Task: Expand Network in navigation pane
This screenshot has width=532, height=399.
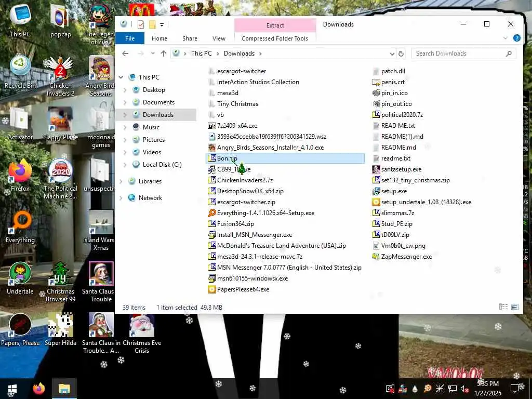Action: [x=121, y=198]
